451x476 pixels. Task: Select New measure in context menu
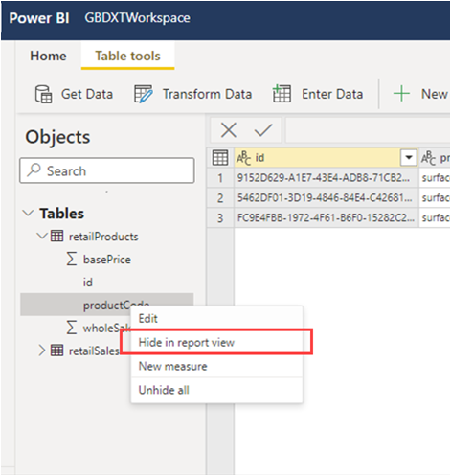point(216,366)
